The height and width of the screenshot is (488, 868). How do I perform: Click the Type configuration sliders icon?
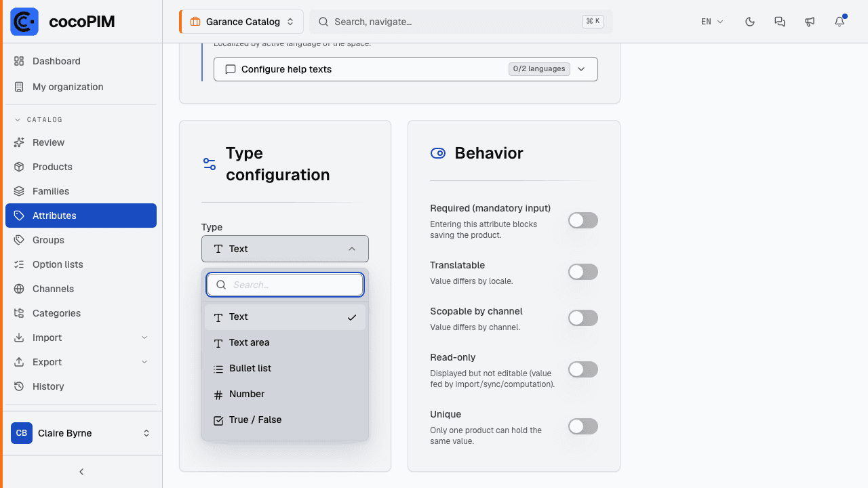point(210,164)
